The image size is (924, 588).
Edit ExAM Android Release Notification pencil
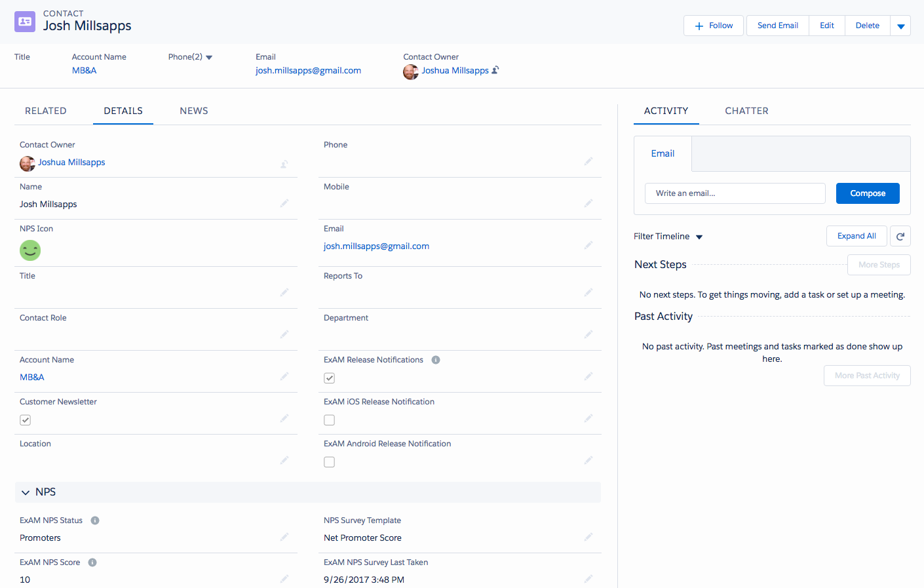pyautogui.click(x=588, y=460)
